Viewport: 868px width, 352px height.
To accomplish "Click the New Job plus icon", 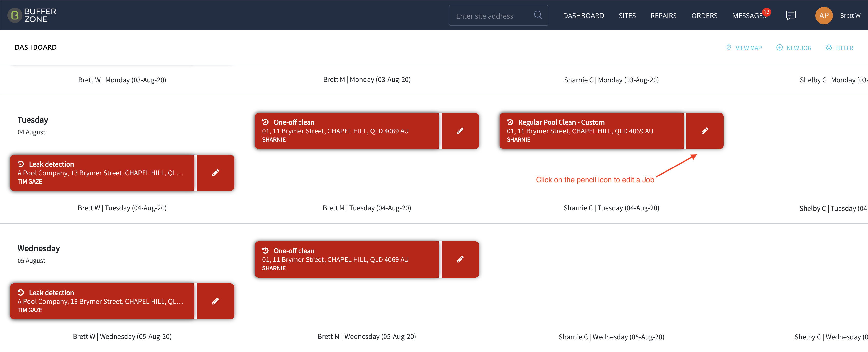I will 779,47.
